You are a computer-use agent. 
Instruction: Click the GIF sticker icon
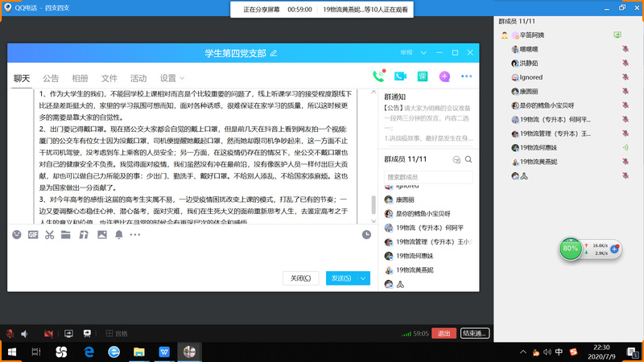point(33,235)
